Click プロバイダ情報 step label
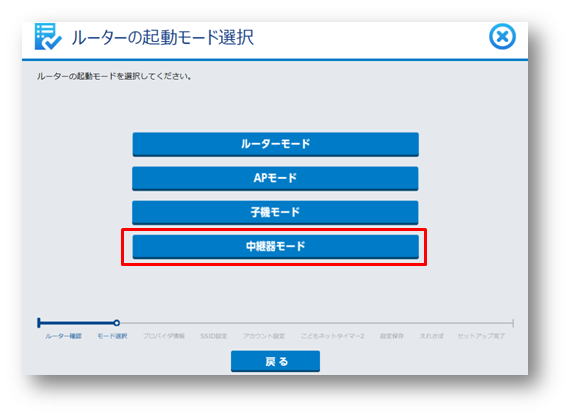Screen dimensions: 570x417 click(x=164, y=336)
